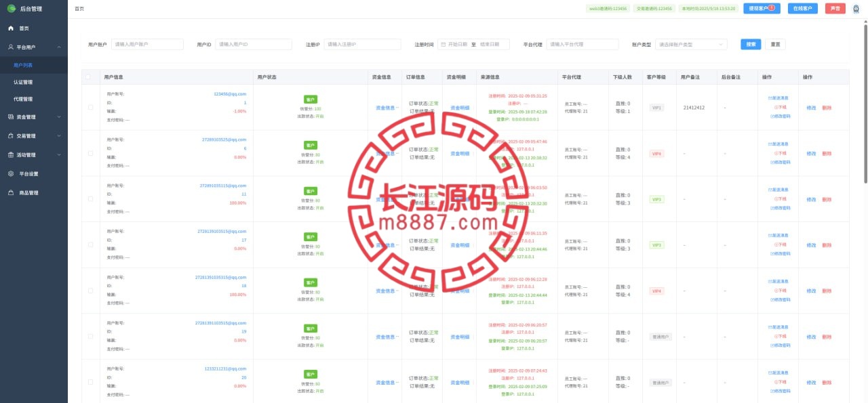The height and width of the screenshot is (403, 868).
Task: Click the icon beside 资金管理 in sidebar
Action: tap(11, 116)
